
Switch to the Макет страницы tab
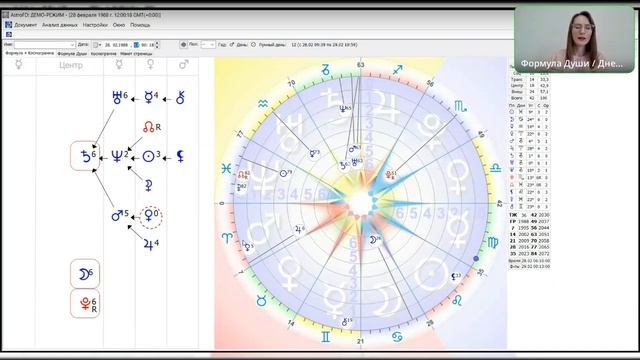(136, 53)
